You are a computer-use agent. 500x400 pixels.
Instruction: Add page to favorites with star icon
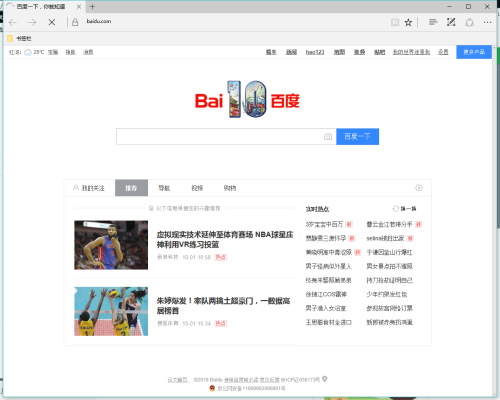point(408,22)
